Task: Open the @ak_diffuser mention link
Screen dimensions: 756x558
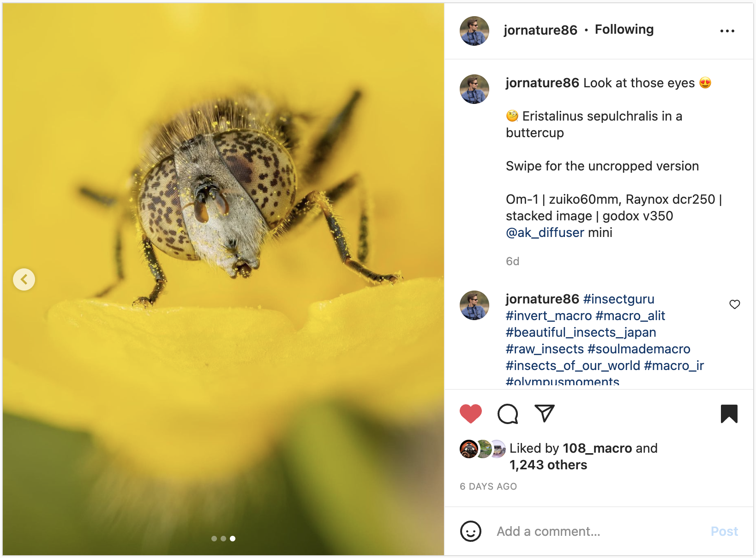Action: coord(545,233)
